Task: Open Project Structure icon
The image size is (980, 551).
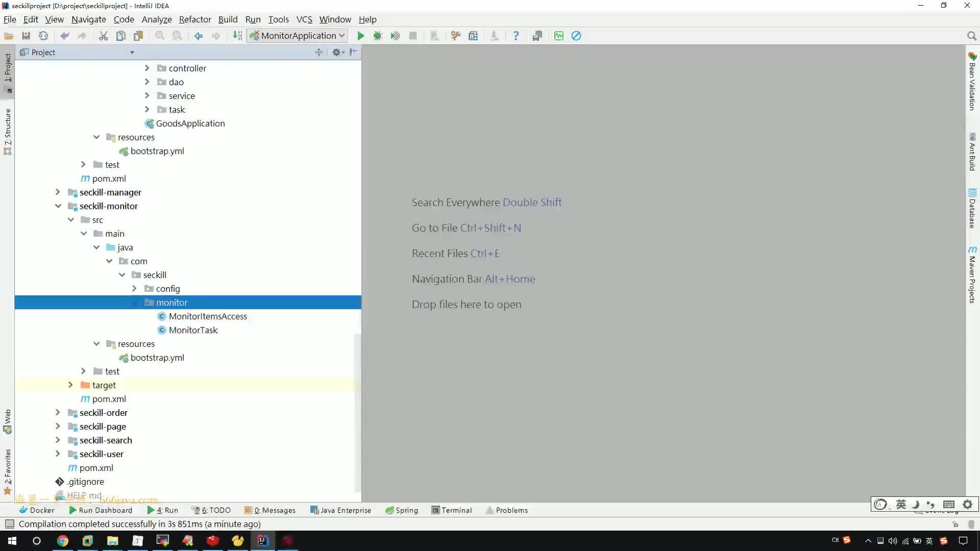Action: coord(473,36)
